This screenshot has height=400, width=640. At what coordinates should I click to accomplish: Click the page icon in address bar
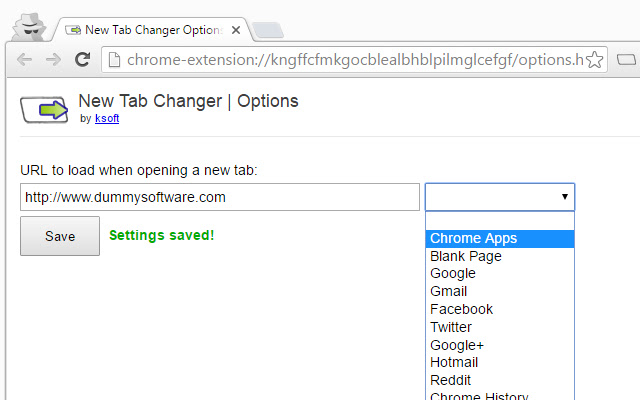coord(114,60)
